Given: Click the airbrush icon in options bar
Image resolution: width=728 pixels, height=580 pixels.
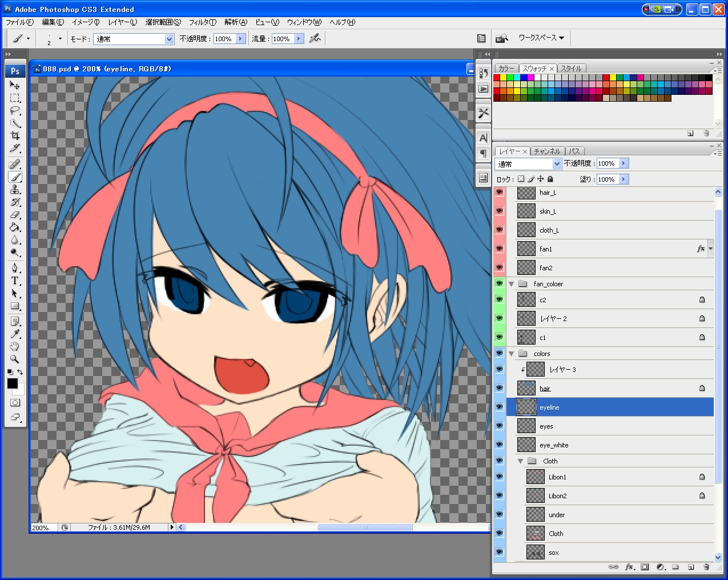Looking at the screenshot, I should click(315, 38).
